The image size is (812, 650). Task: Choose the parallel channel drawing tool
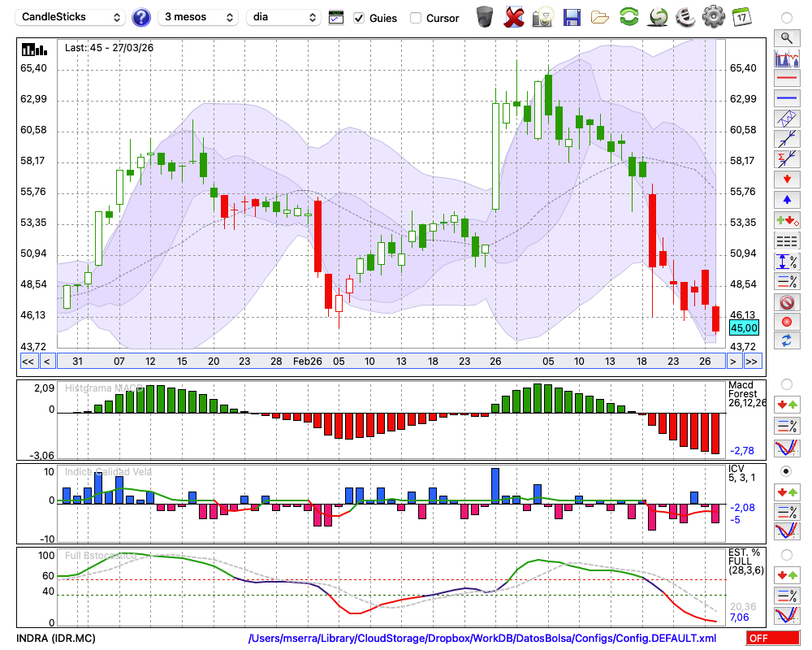[x=786, y=118]
